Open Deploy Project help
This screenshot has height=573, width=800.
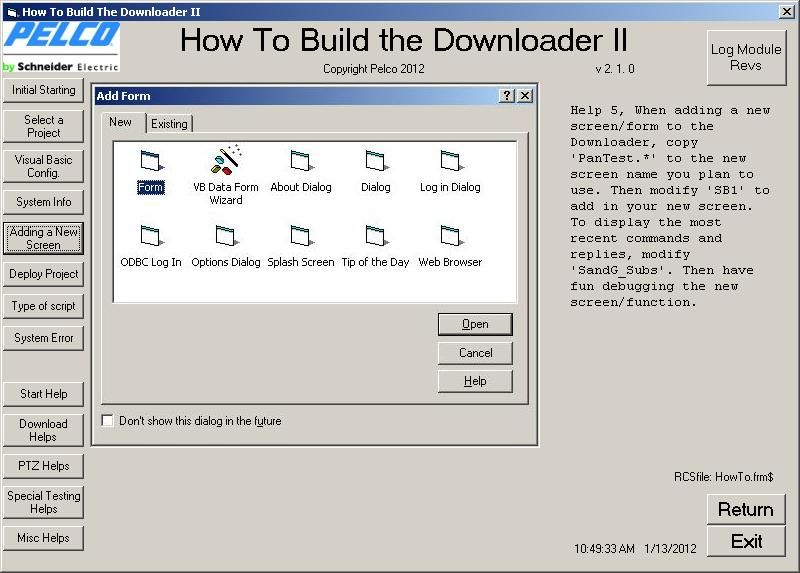[x=43, y=274]
